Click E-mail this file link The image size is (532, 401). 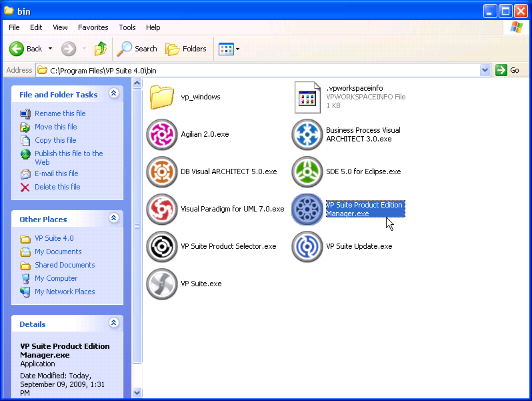[x=57, y=173]
